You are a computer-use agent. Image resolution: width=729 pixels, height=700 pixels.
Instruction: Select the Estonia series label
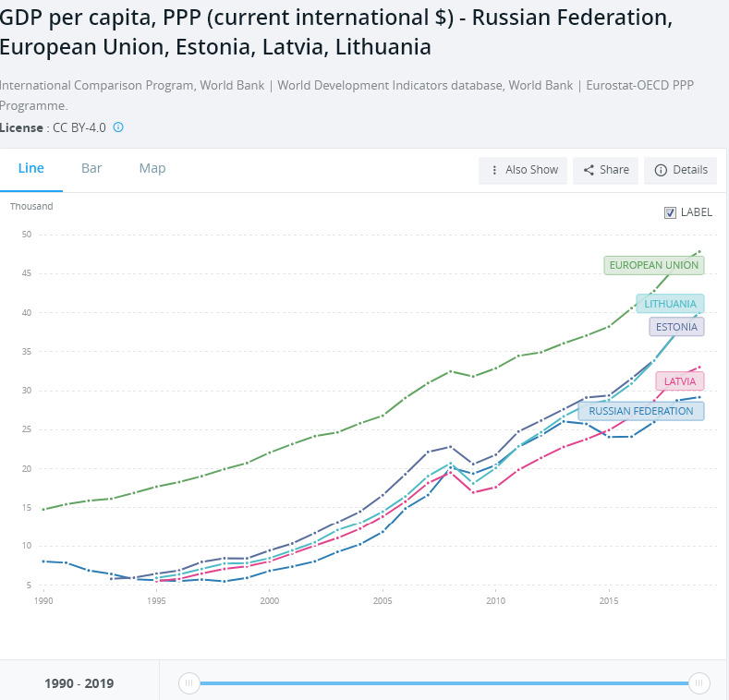tap(676, 327)
